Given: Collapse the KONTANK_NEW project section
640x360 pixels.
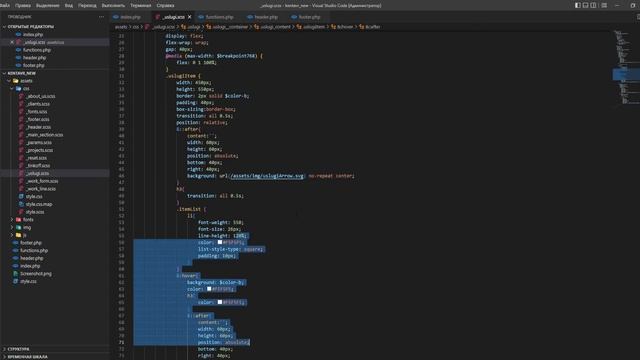Looking at the screenshot, I should click(x=22, y=73).
